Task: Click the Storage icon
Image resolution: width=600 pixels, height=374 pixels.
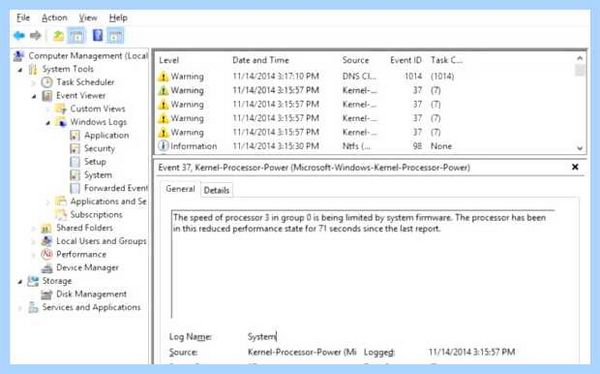Action: pos(33,281)
